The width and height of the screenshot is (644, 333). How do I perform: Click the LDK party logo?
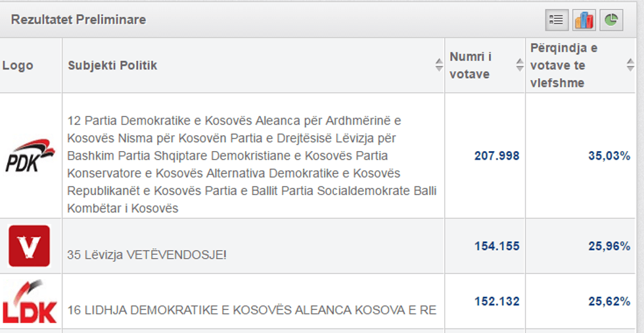(30, 301)
